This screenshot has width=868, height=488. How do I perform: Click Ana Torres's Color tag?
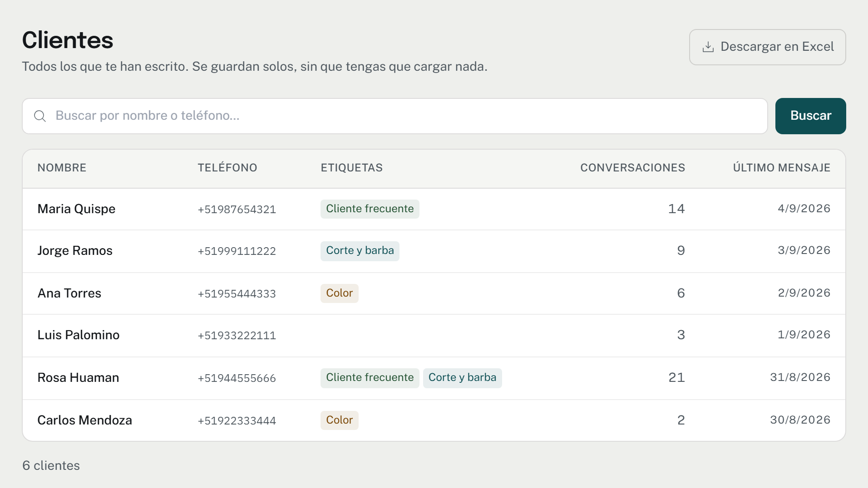click(x=340, y=293)
